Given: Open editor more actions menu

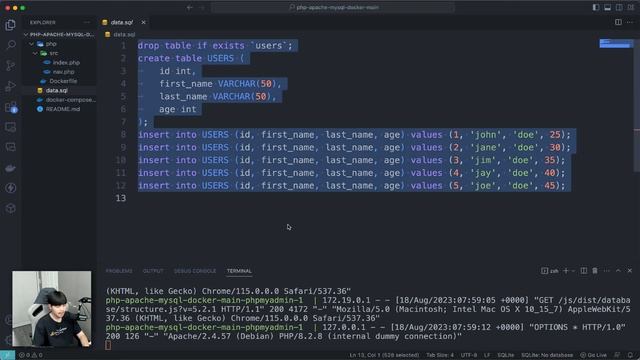Looking at the screenshot, I should tap(629, 22).
